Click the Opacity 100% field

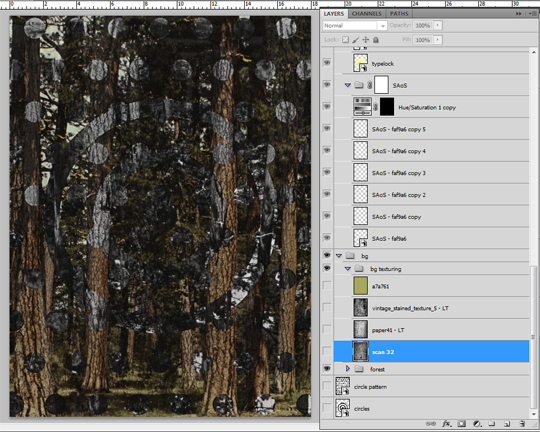pos(423,25)
